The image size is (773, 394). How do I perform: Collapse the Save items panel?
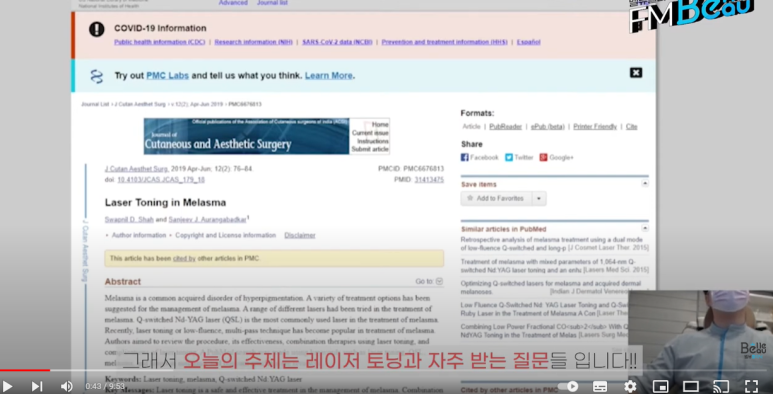pyautogui.click(x=645, y=183)
